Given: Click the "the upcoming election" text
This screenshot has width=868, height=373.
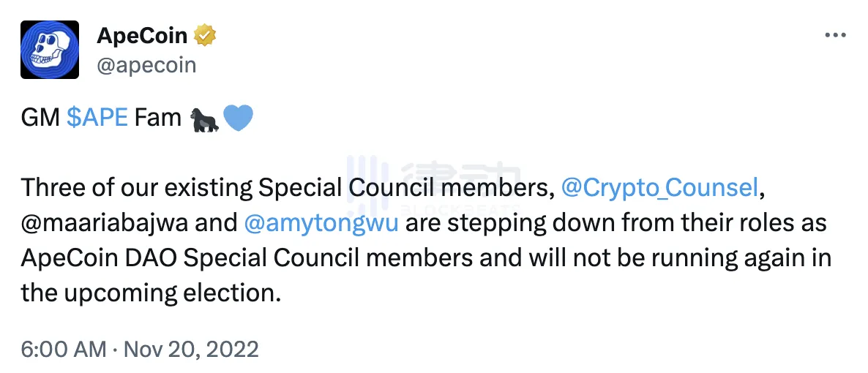Looking at the screenshot, I should [150, 293].
